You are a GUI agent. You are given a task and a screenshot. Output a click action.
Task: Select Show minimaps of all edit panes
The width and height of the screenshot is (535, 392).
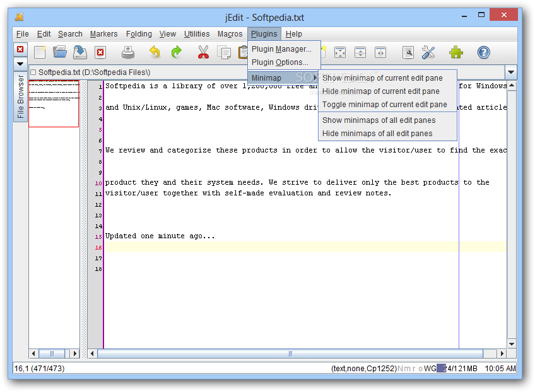pyautogui.click(x=387, y=120)
